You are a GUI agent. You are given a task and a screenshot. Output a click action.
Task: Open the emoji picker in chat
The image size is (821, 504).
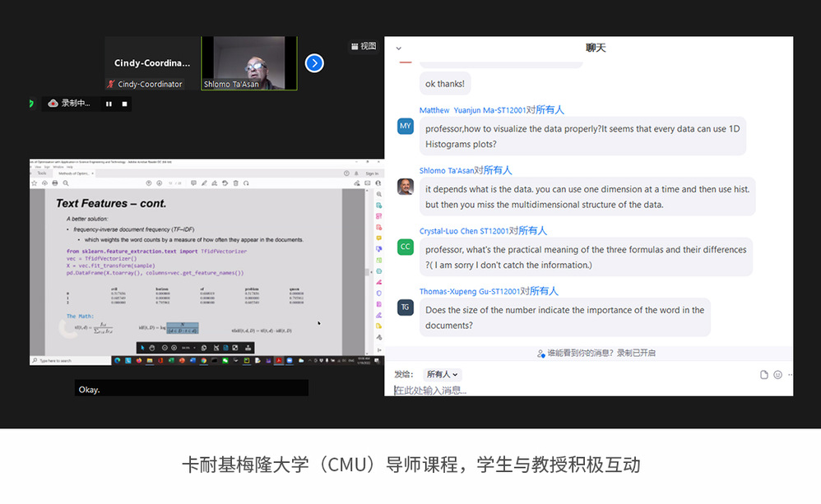pos(777,375)
